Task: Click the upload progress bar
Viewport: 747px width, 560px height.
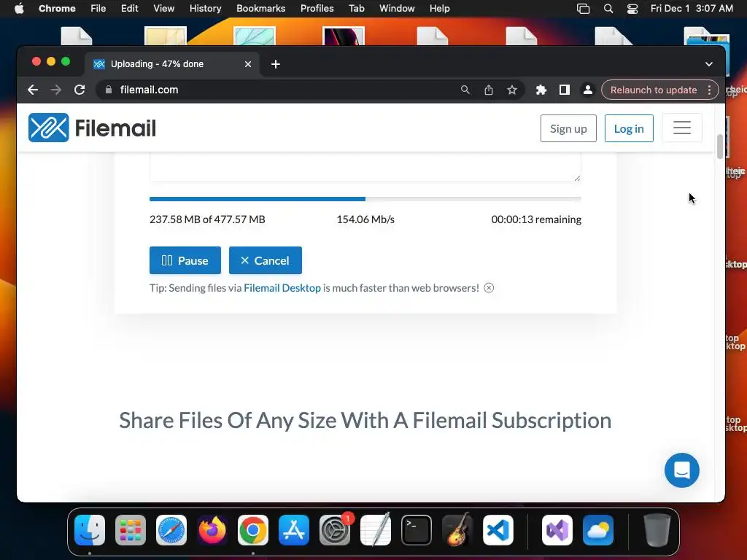Action: click(365, 199)
